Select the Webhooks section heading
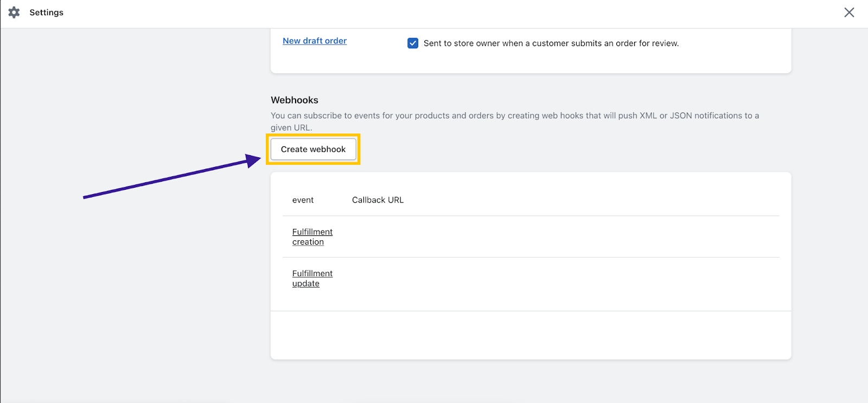The width and height of the screenshot is (868, 403). pyautogui.click(x=295, y=100)
